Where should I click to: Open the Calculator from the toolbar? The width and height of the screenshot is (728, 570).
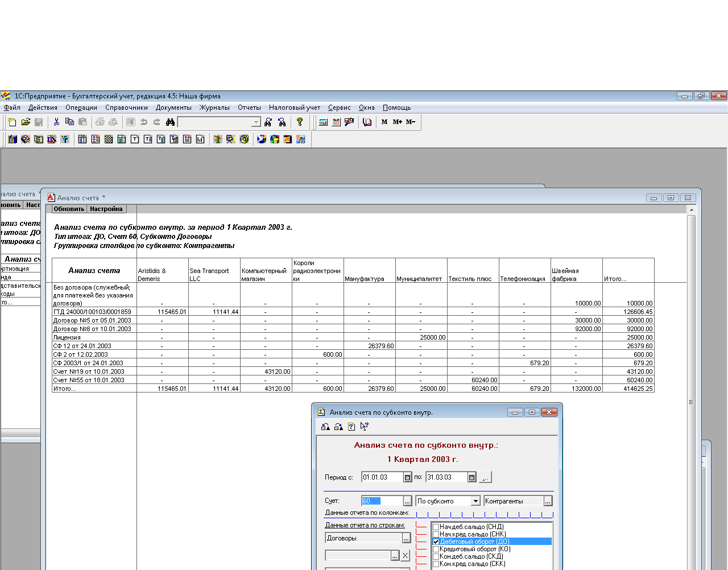click(x=324, y=122)
